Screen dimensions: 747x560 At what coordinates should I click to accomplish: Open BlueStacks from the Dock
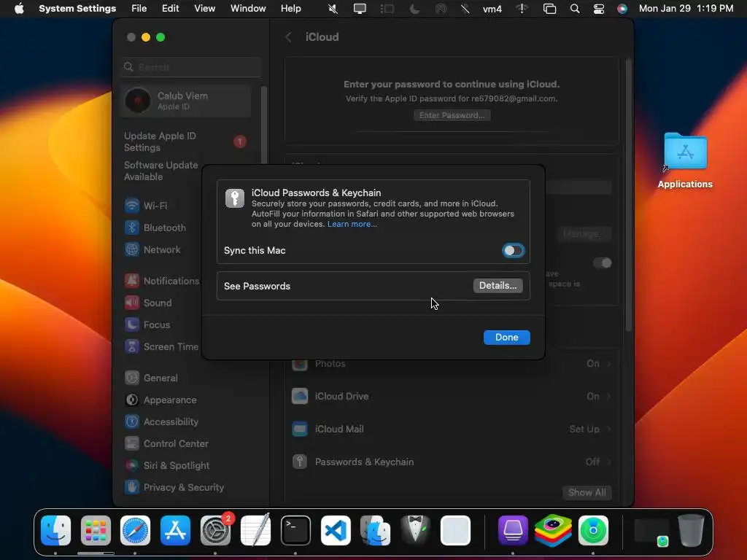[553, 531]
